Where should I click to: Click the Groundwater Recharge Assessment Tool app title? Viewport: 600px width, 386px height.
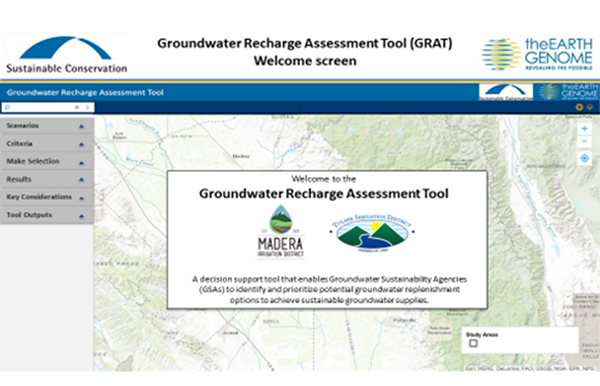(x=85, y=92)
